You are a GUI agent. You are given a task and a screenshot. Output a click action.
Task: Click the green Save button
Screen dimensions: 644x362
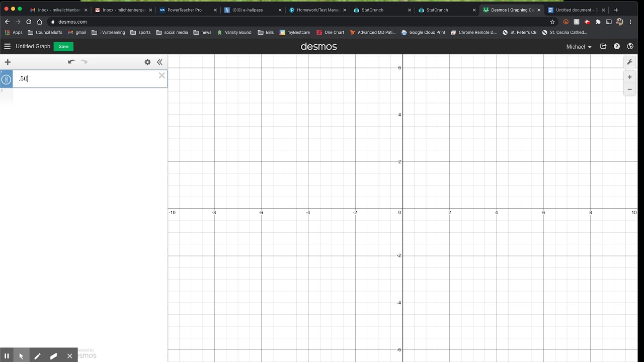[63, 46]
